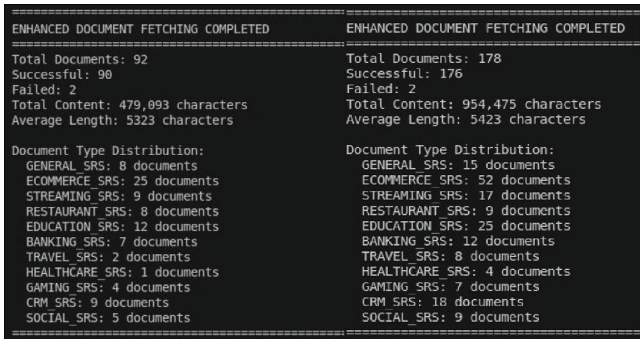Click Total Content: 954,475 characters
This screenshot has width=644, height=344.
tap(473, 104)
